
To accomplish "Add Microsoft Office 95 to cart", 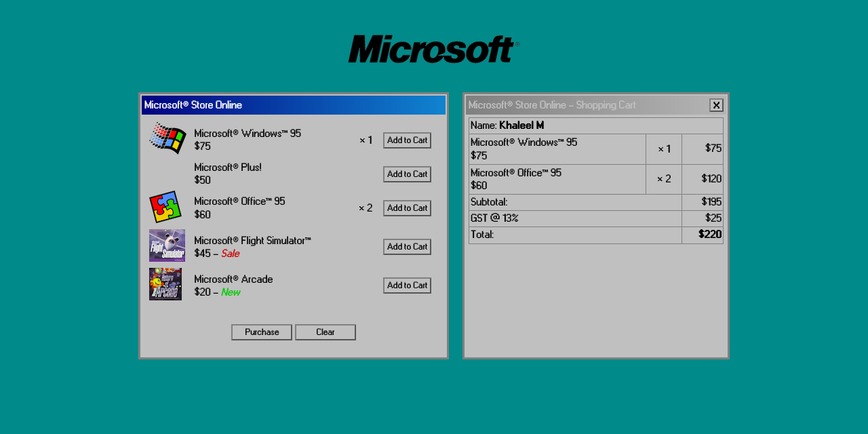I will [x=407, y=208].
